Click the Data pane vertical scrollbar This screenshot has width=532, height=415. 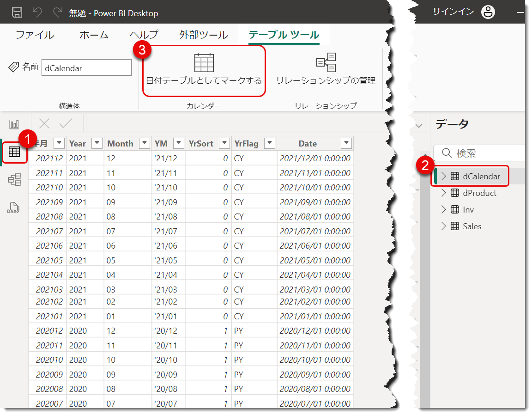(425, 282)
